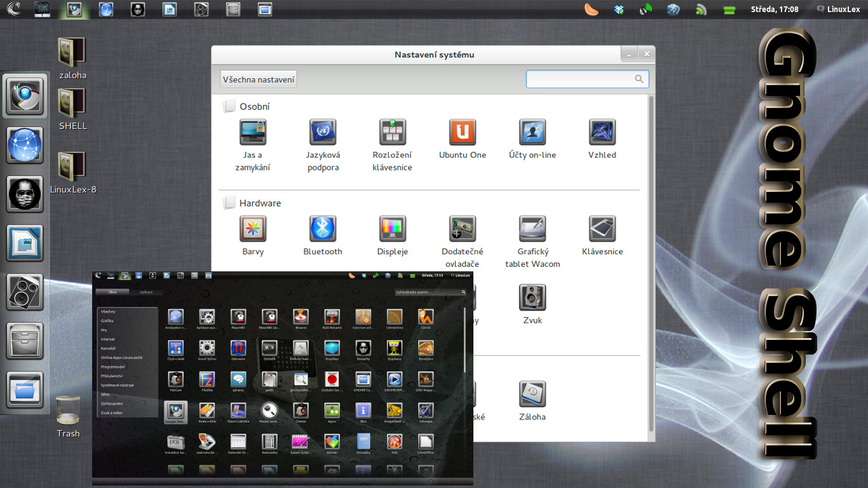Viewport: 868px width, 488px height.
Task: Click the Chrome icon in the top panel
Action: pyautogui.click(x=74, y=9)
